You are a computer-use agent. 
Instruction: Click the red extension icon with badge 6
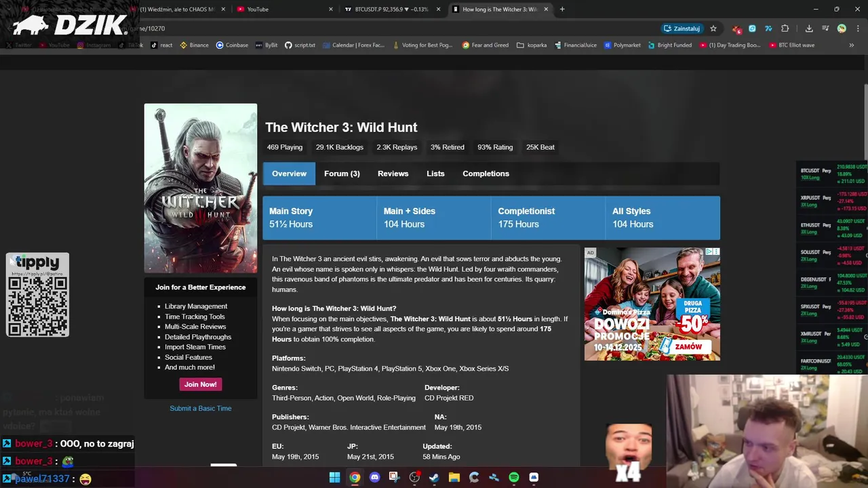tap(736, 28)
